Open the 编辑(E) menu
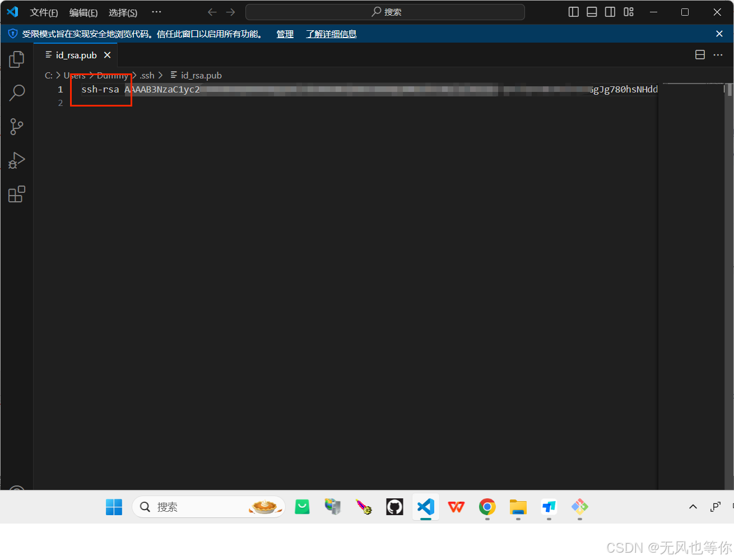734x560 pixels. tap(83, 12)
